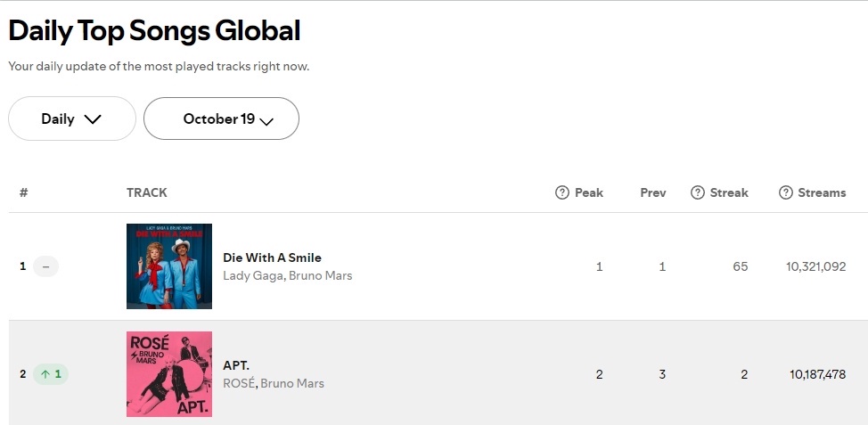Click the 10,321,092 streams count
This screenshot has width=868, height=425.
tap(816, 266)
